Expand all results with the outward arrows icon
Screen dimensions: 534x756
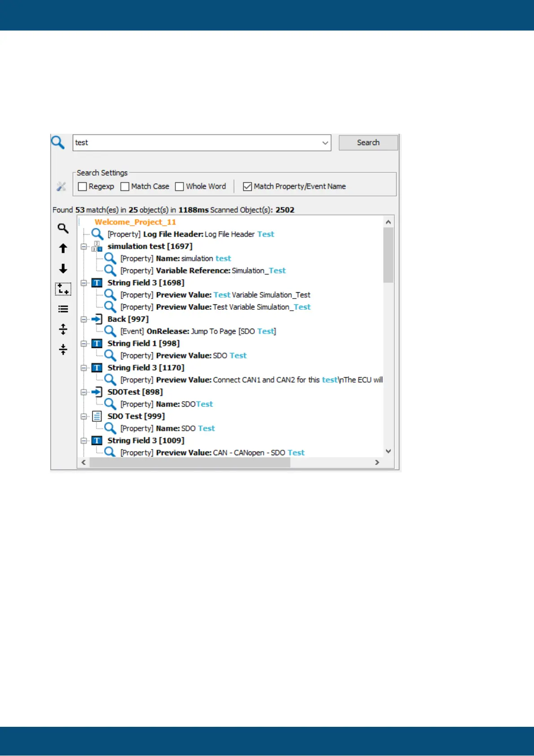tap(63, 329)
